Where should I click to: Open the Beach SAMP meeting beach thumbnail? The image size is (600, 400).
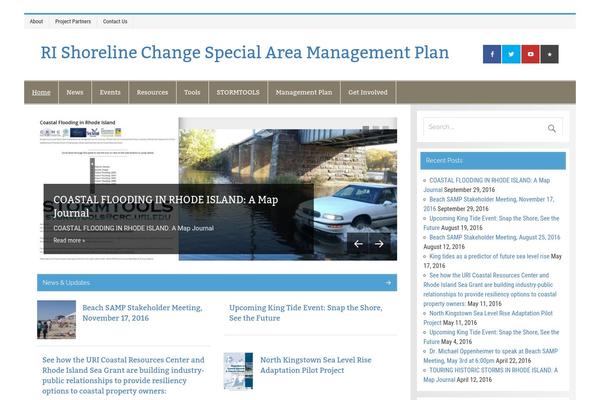[57, 320]
